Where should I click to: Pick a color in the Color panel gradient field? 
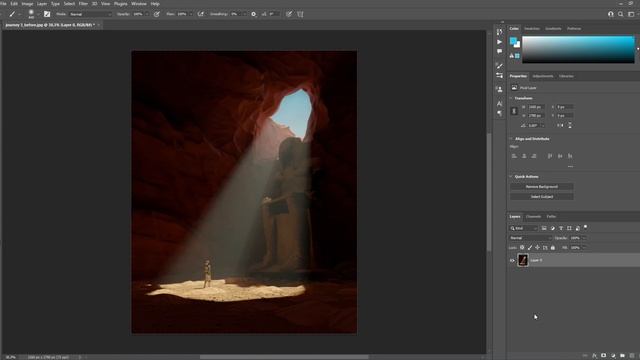pos(578,49)
